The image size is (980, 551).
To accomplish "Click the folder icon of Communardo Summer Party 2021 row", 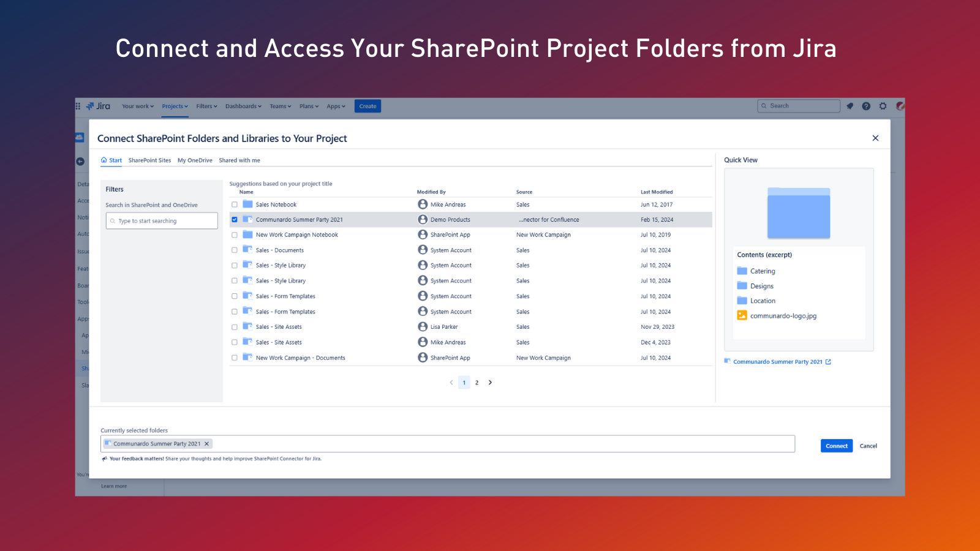I will click(x=247, y=219).
